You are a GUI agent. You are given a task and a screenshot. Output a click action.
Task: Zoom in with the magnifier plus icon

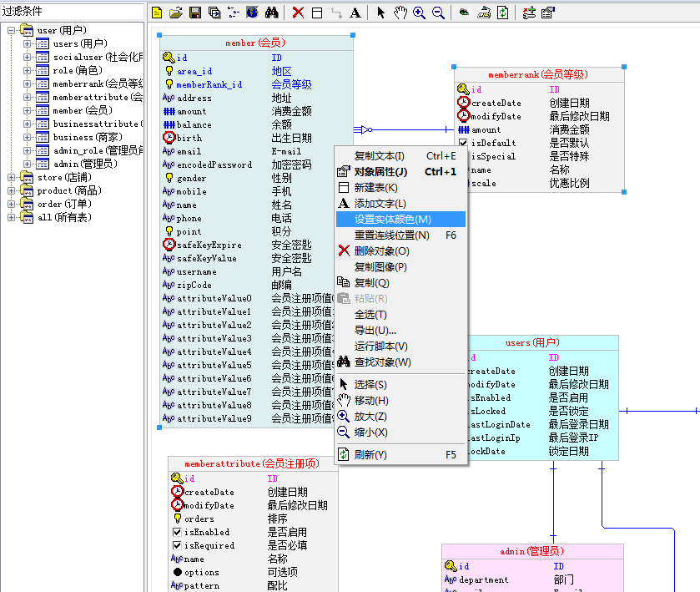[x=418, y=13]
